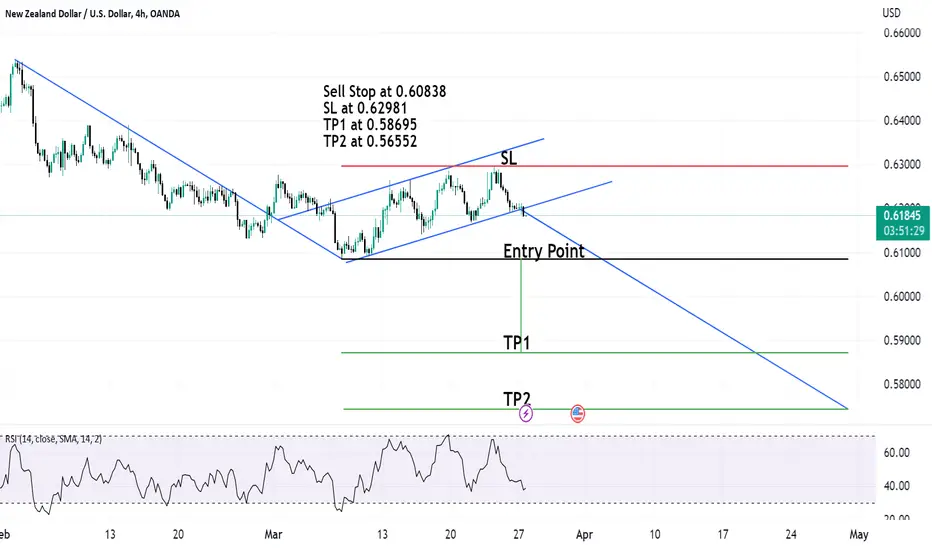Select the TP1 label on chart
The image size is (932, 550).
pos(517,343)
